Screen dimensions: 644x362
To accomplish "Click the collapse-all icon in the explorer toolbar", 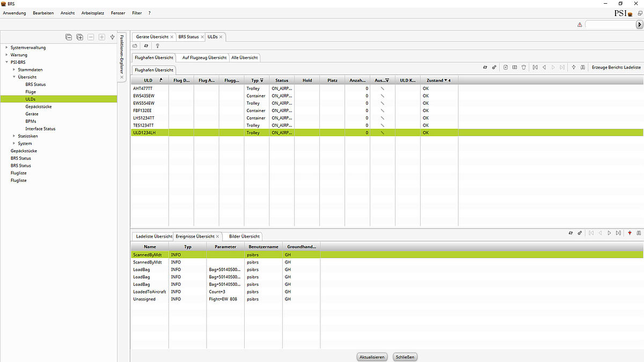I will click(69, 37).
